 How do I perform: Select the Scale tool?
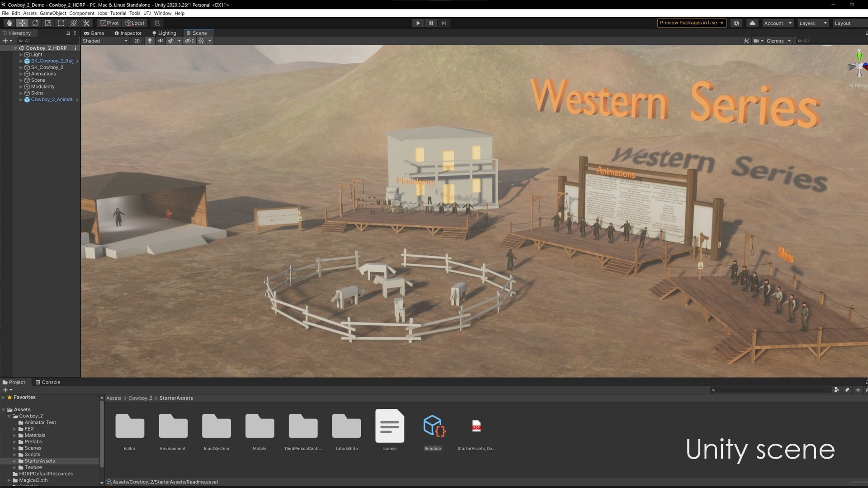click(x=48, y=23)
